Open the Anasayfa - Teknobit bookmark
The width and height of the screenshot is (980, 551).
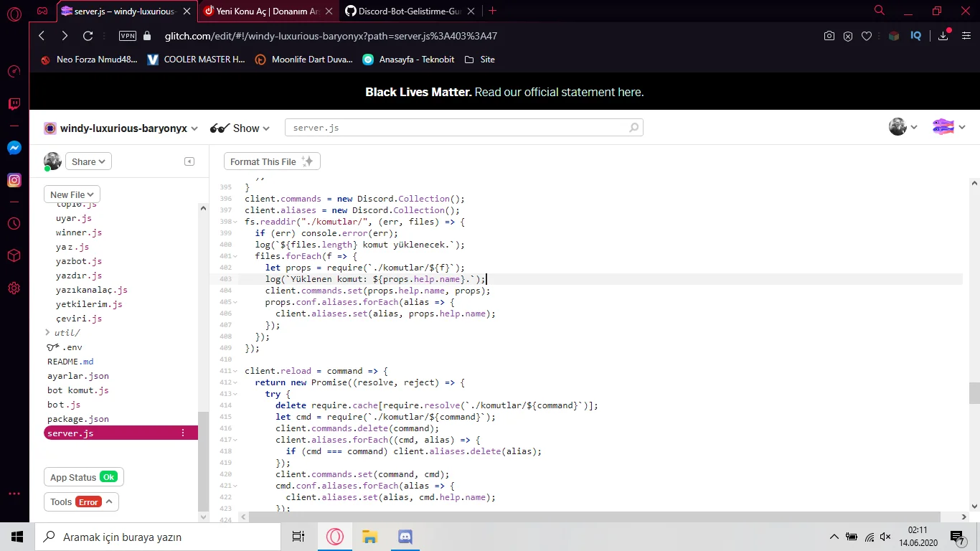(x=408, y=60)
